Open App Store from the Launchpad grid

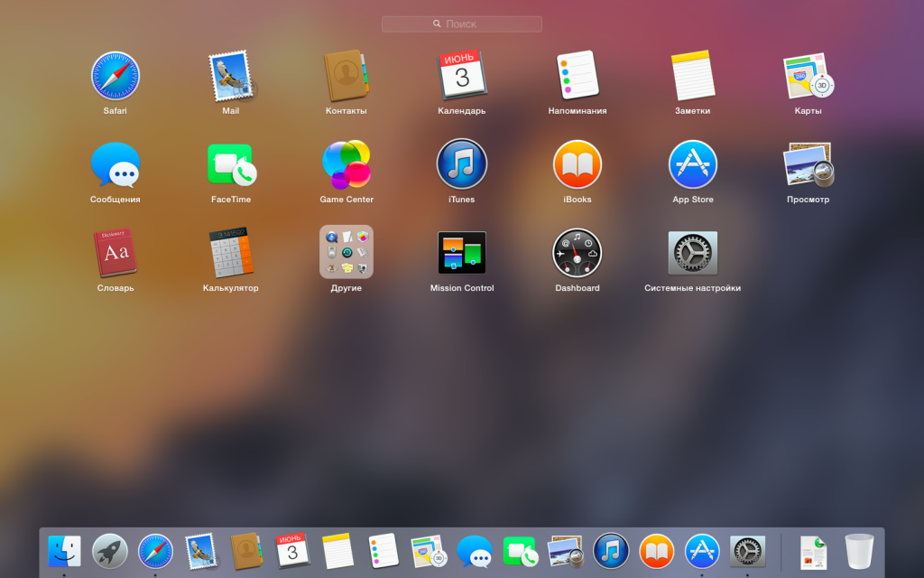pyautogui.click(x=693, y=164)
